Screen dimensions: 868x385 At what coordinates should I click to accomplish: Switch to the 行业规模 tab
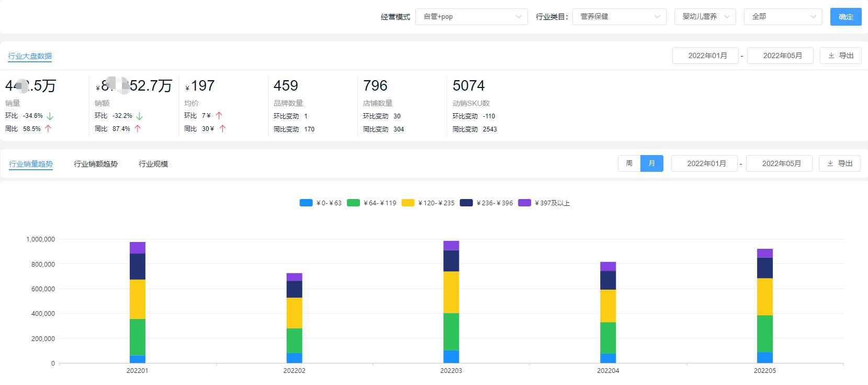click(x=153, y=164)
